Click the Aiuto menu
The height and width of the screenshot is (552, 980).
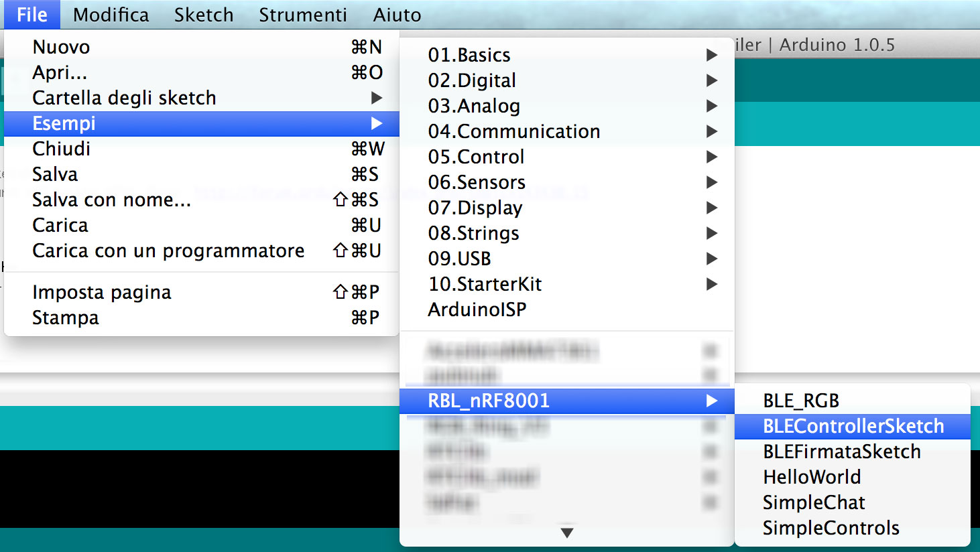click(397, 15)
